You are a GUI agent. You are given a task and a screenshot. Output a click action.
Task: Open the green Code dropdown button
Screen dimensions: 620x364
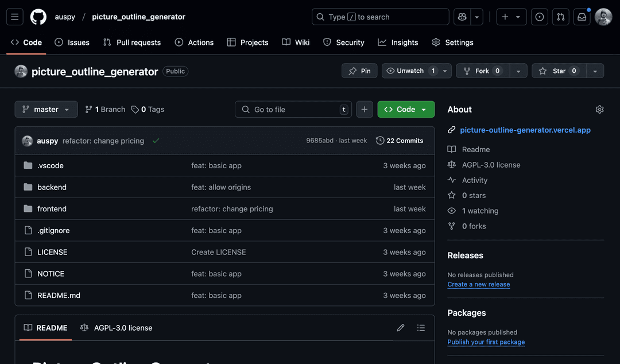click(406, 109)
